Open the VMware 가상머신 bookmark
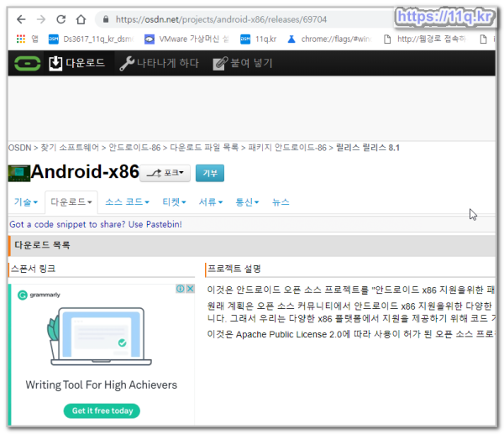 [x=186, y=39]
